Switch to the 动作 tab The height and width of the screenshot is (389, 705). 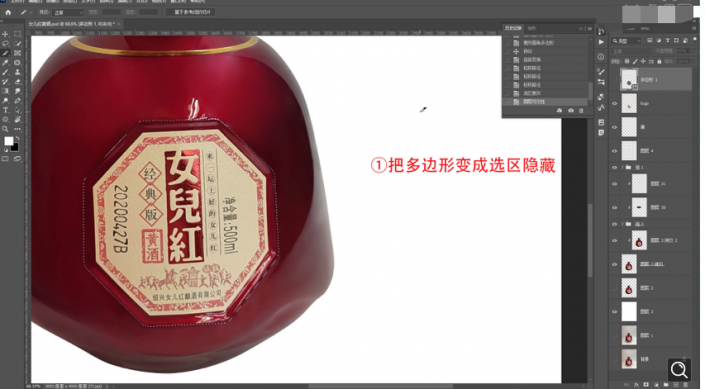coord(531,28)
